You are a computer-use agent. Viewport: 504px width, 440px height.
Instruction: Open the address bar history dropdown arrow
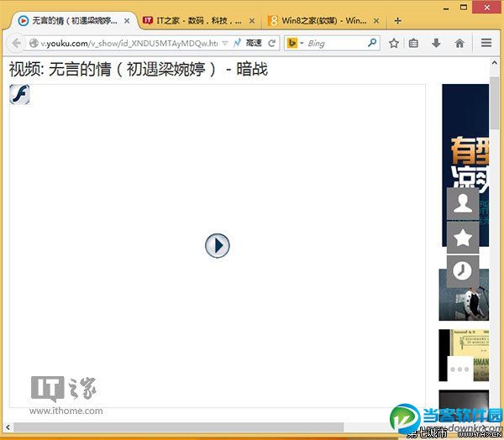click(x=225, y=43)
